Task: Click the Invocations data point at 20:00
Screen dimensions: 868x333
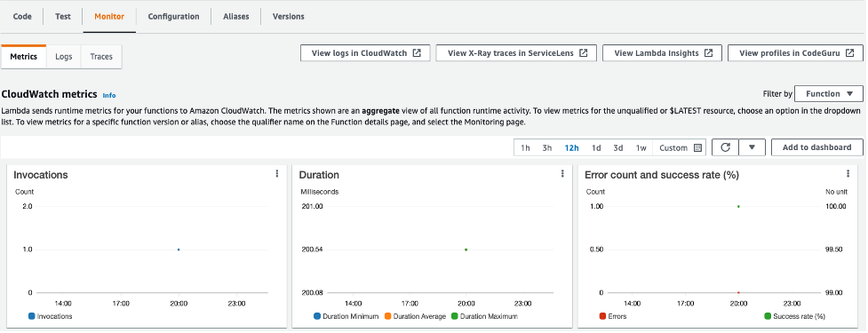Action: 179,250
